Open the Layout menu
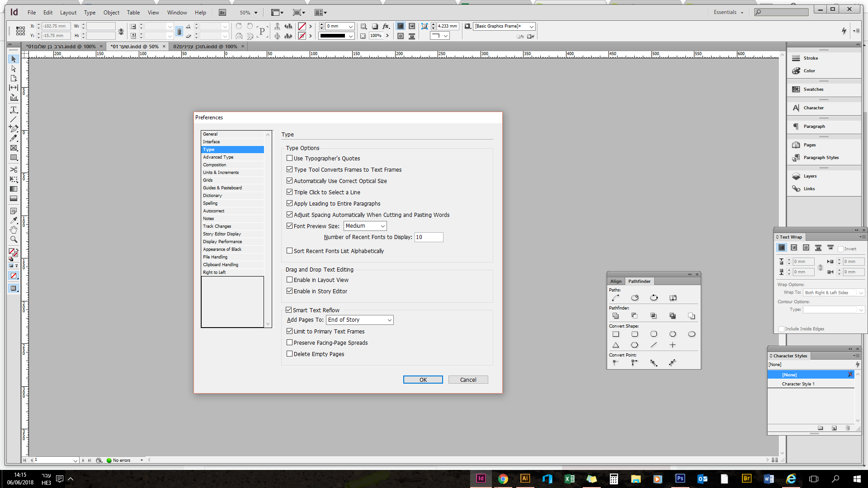Viewport: 868px width, 488px height. pos(68,13)
